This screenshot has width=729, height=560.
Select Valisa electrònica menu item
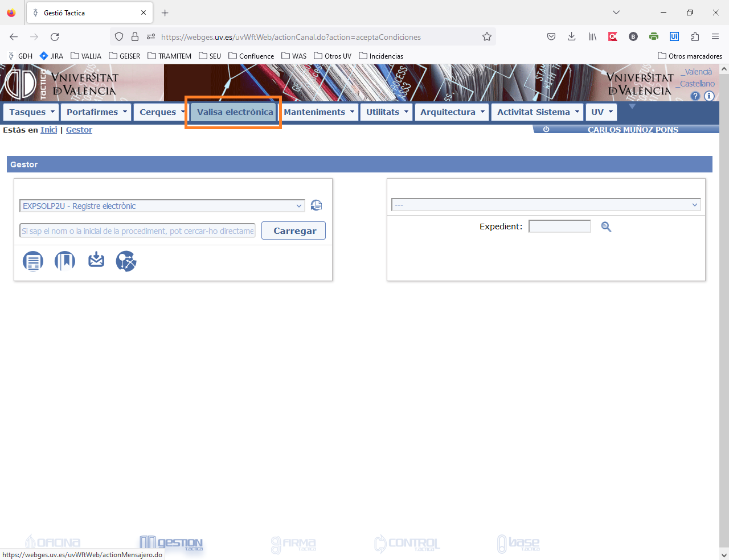(234, 112)
